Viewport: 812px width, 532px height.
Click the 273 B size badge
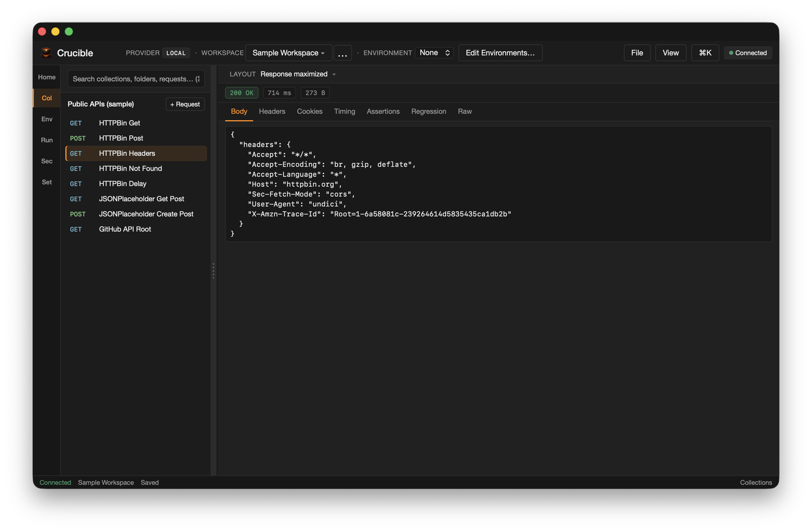[315, 93]
